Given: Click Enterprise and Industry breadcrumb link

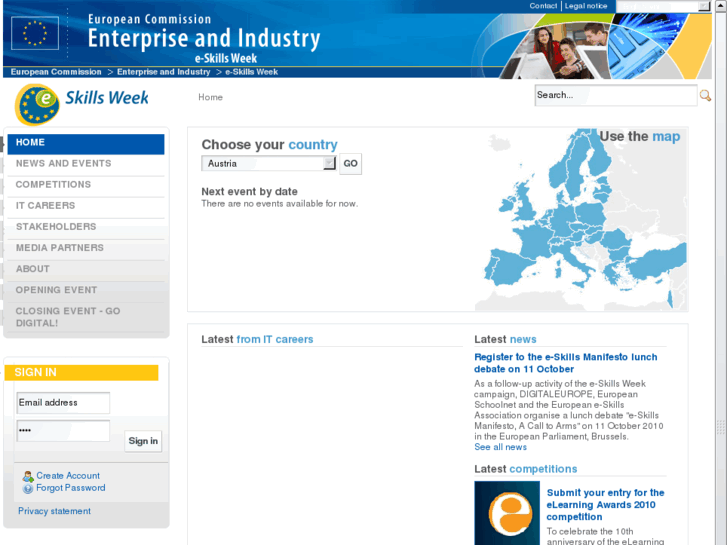Looking at the screenshot, I should (x=164, y=72).
